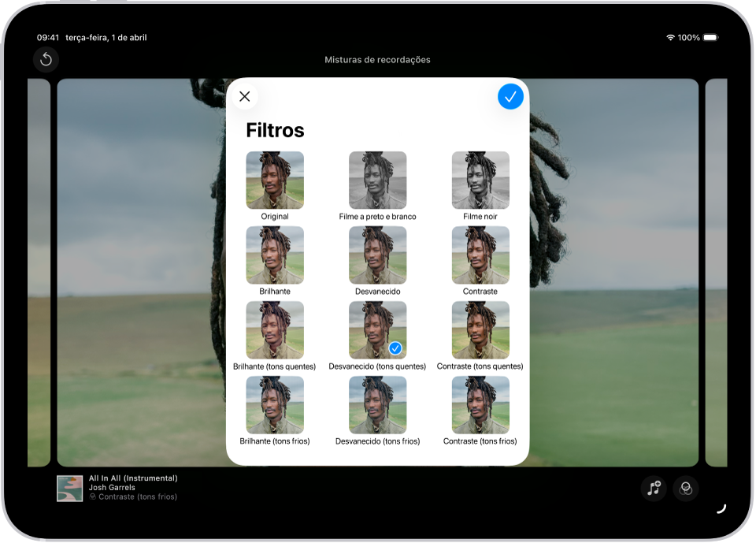Tap the Misturas de recordações title
Viewport: 756px width, 543px height.
coord(377,60)
